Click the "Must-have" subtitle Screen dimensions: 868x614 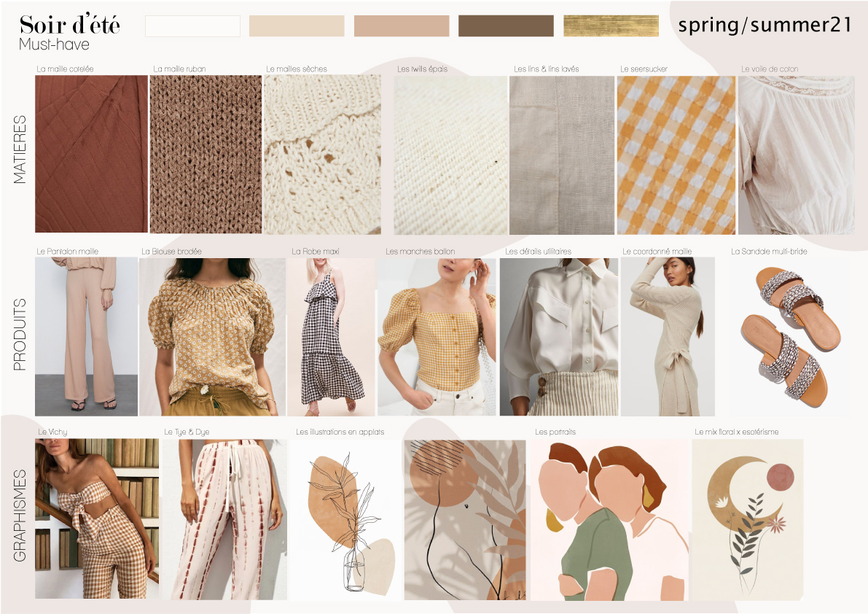point(54,44)
